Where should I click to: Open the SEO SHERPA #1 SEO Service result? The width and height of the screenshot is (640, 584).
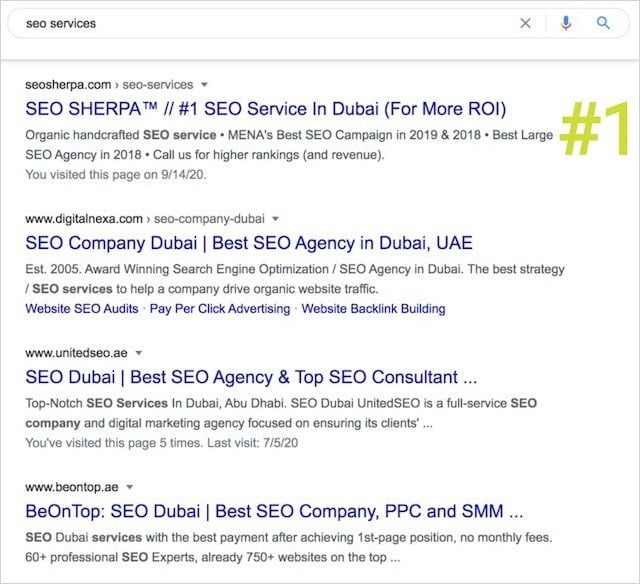tap(266, 109)
